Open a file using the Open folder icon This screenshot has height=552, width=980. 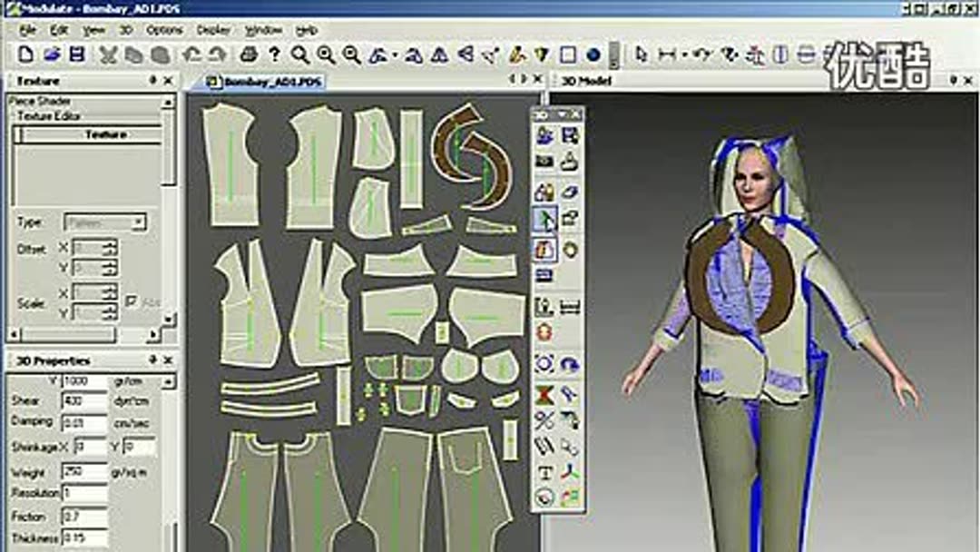pos(54,52)
